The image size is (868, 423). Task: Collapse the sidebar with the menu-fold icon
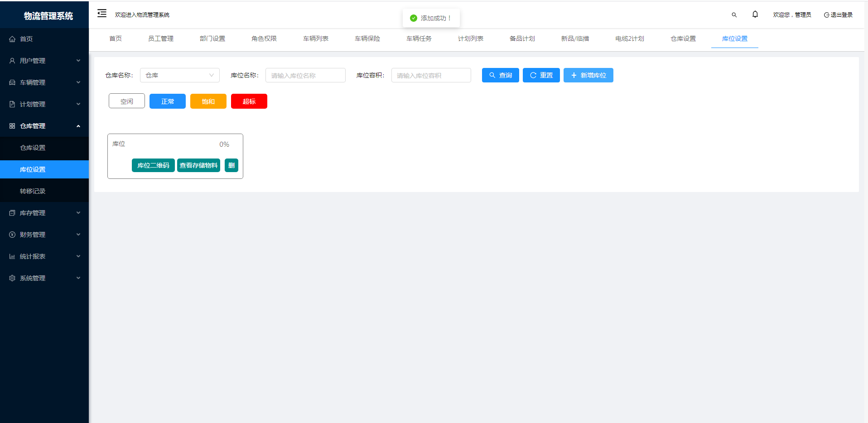pos(102,13)
